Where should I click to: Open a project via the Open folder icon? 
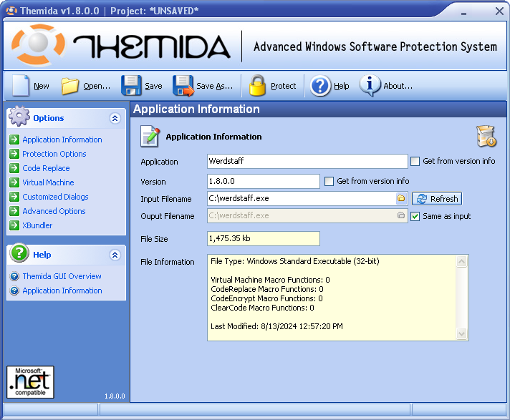69,86
